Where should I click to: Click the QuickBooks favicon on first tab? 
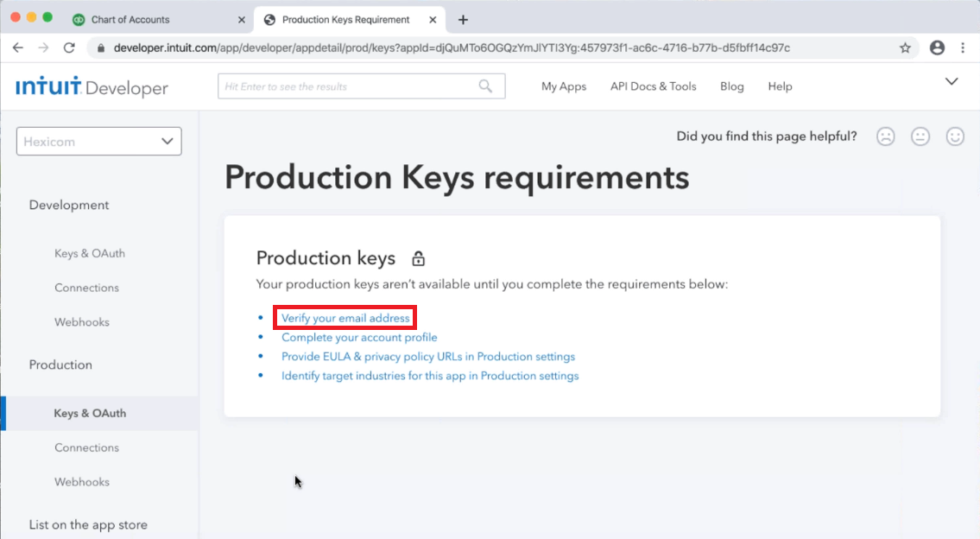(x=78, y=20)
